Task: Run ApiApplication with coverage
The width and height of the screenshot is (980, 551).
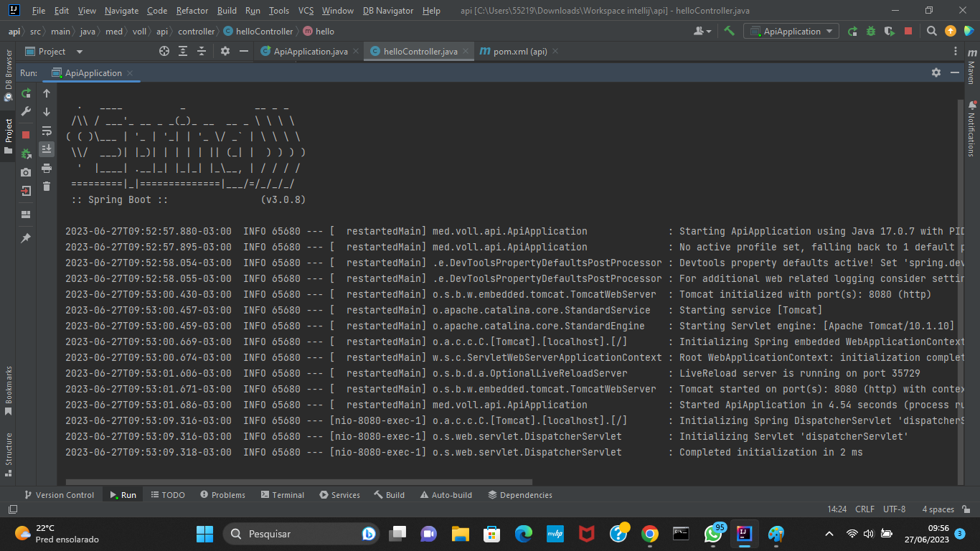Action: 890,31
